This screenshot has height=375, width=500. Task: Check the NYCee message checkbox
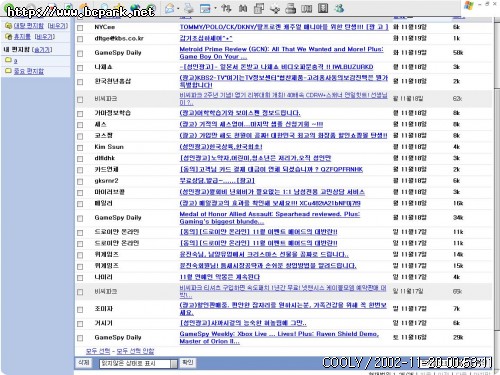pos(80,28)
